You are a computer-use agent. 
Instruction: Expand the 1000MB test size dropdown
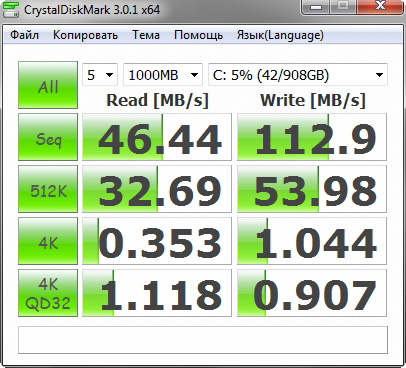(163, 75)
